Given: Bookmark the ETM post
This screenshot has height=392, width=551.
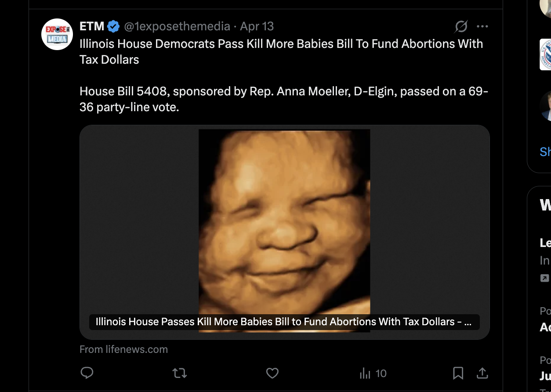Looking at the screenshot, I should [458, 373].
